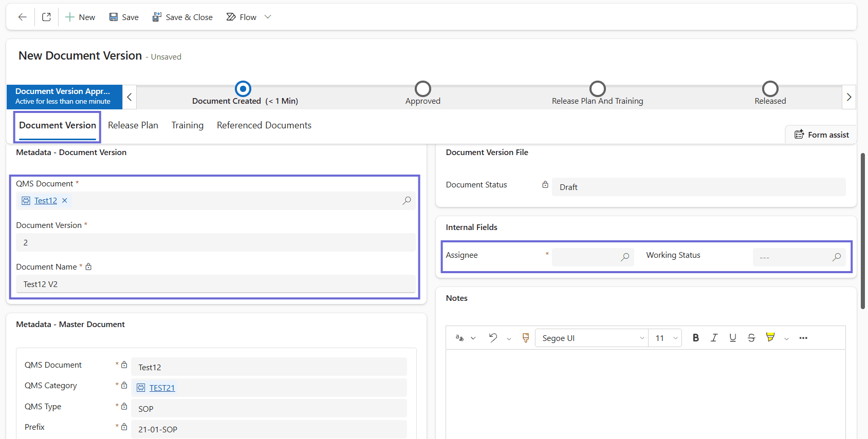The image size is (868, 439).
Task: Select the Approved stage circle
Action: [x=423, y=89]
